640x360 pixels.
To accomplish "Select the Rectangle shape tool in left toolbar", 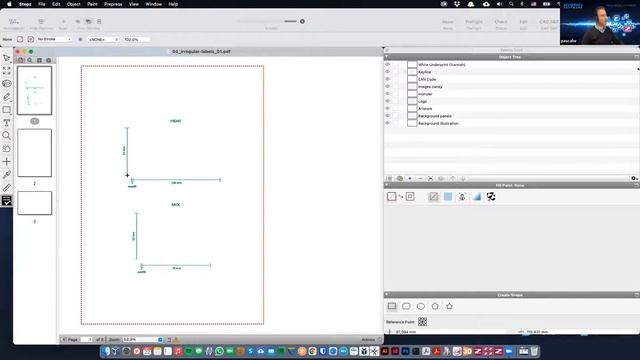I will (7, 110).
